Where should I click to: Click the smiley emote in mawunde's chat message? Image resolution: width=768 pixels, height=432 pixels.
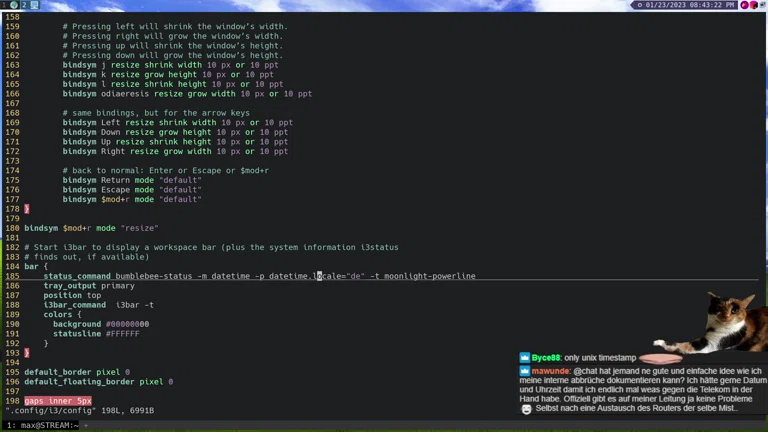point(526,409)
